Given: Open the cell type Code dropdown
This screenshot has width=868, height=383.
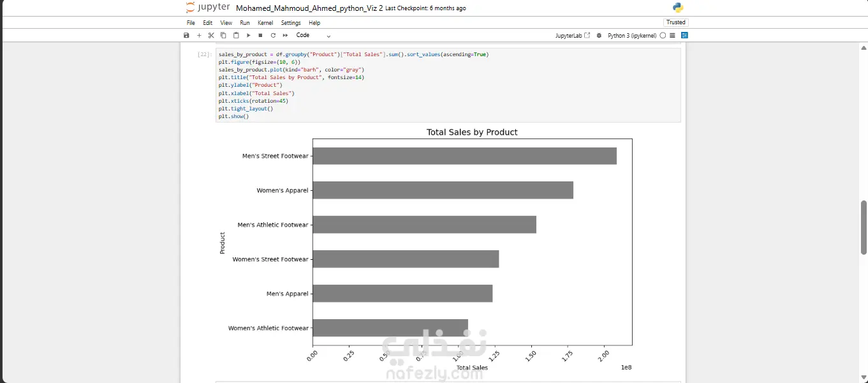Looking at the screenshot, I should click(313, 36).
